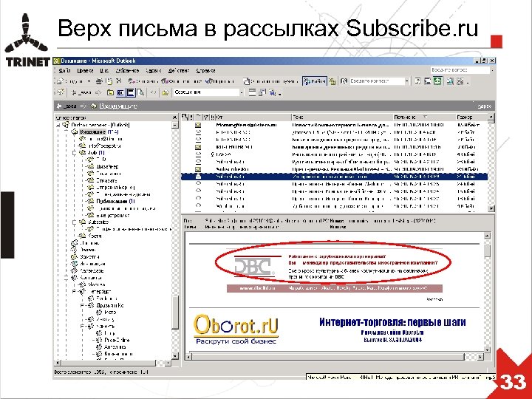Click the Back (Назад) arrow in second toolbar

point(81,92)
